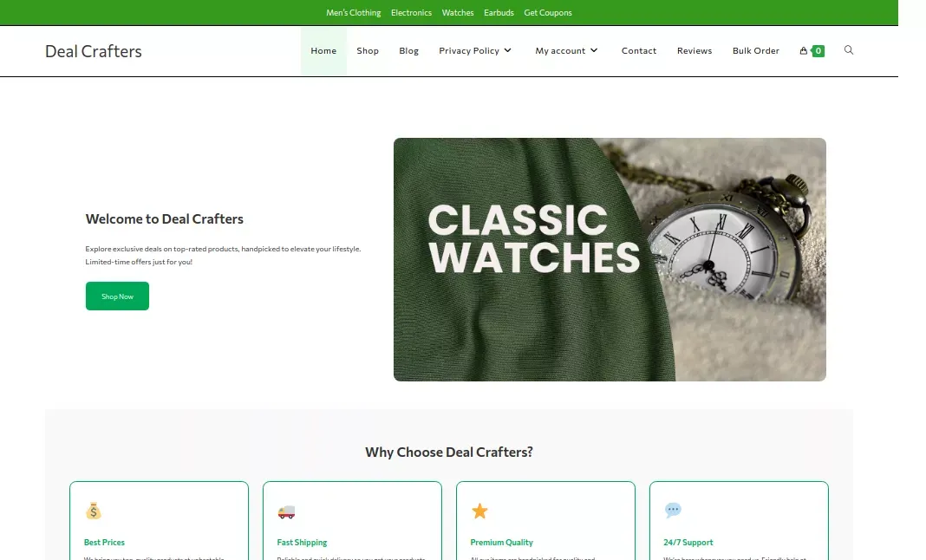
Task: Expand the Privacy Policy dropdown chevron
Action: (508, 51)
